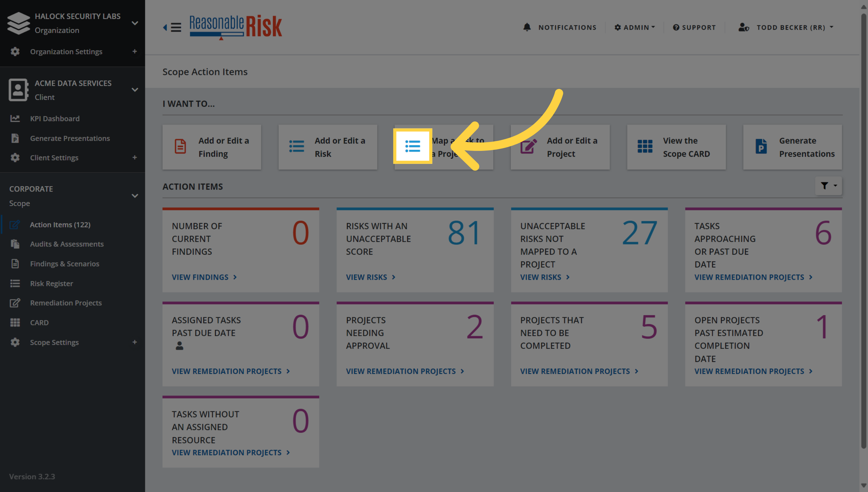Click the Add or Edit a Risk label
Viewport: 868px width, 492px height.
point(340,147)
